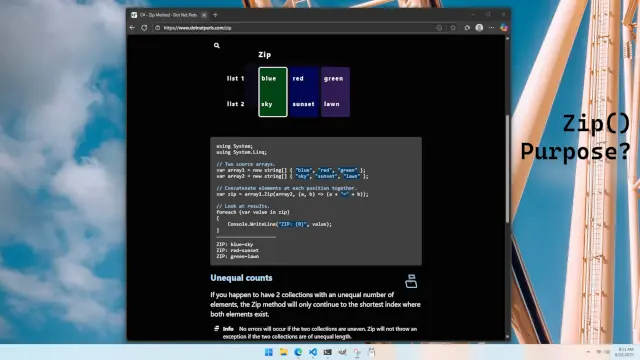Open Copilot from the colorful toolbar icon
Screen dimensions: 640x360
tap(504, 28)
